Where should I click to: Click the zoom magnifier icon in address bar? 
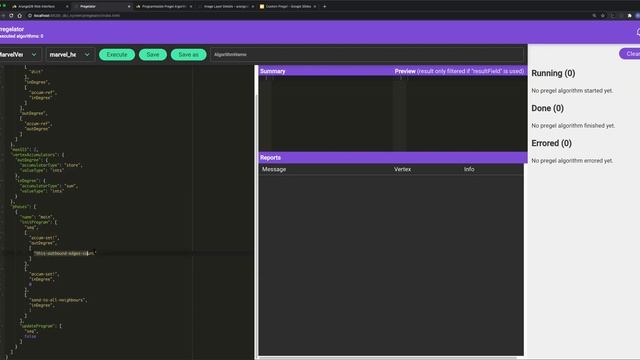594,16
